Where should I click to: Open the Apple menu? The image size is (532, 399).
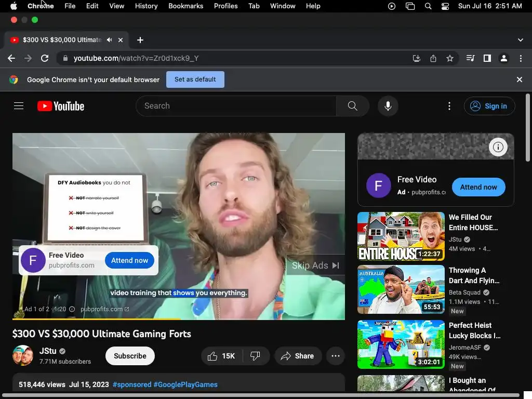14,6
